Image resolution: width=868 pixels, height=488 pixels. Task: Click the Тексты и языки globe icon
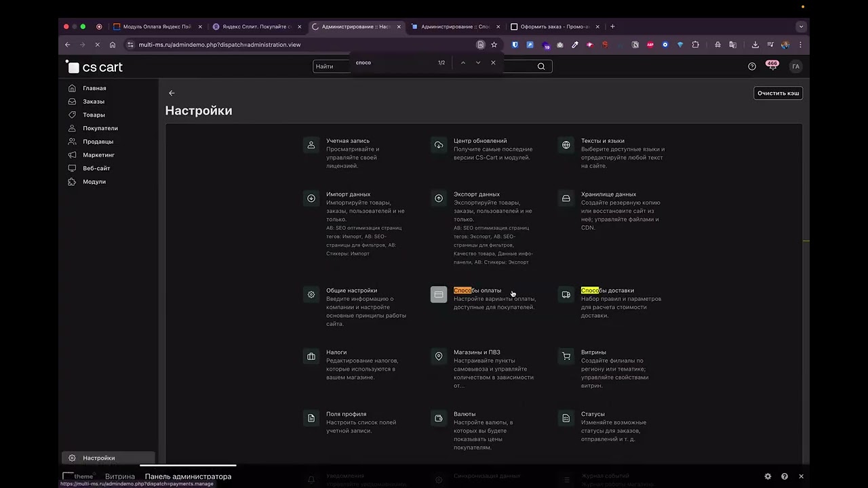coord(566,145)
